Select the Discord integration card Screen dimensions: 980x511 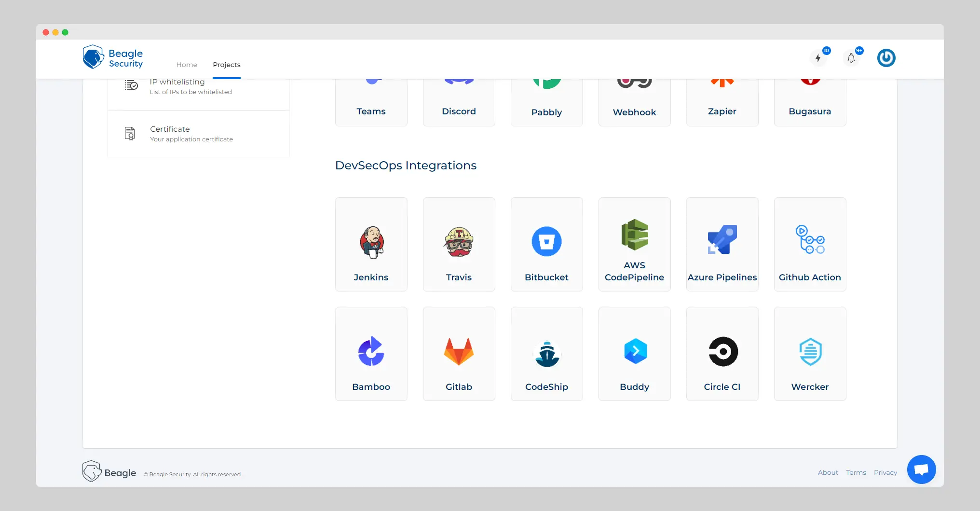(x=459, y=102)
